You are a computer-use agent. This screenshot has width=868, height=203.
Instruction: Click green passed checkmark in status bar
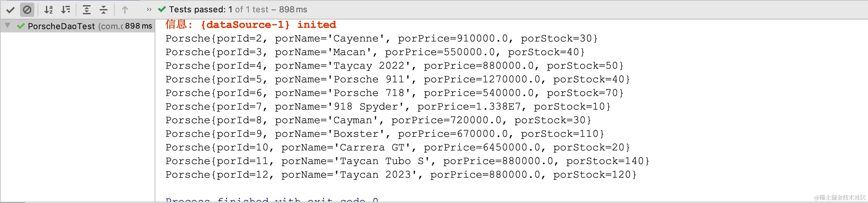[x=162, y=9]
